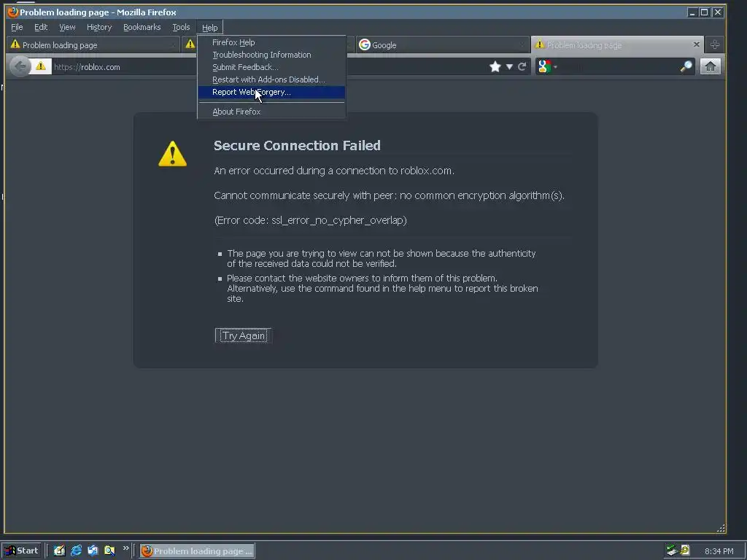
Task: Click the Try Again button
Action: (244, 335)
